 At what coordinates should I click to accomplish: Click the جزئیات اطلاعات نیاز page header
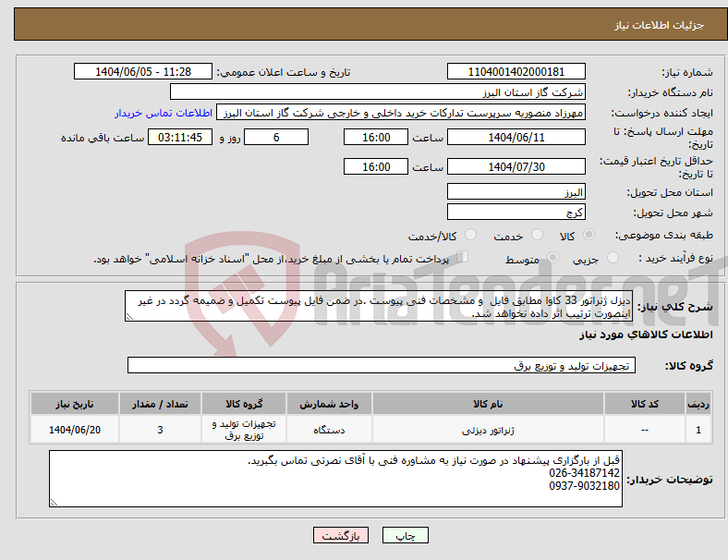click(660, 25)
